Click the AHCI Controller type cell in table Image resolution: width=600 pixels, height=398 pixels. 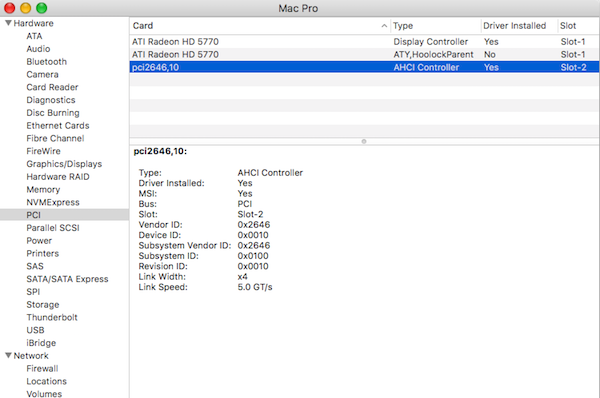(x=426, y=67)
